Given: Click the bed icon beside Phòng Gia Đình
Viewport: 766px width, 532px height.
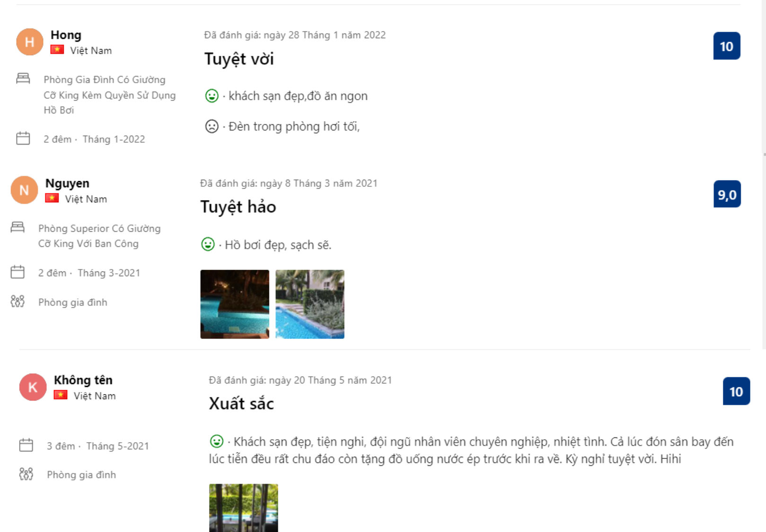Looking at the screenshot, I should (x=23, y=78).
